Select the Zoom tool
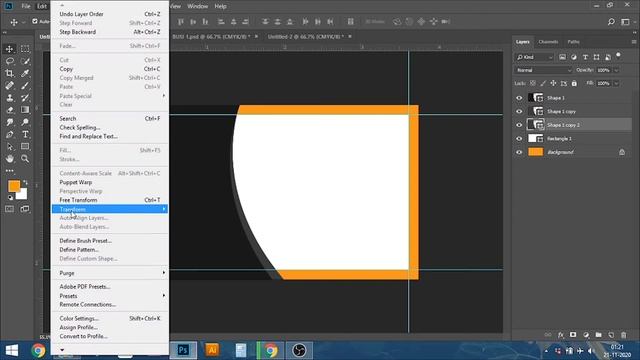Image resolution: width=640 pixels, height=360 pixels. click(x=25, y=159)
